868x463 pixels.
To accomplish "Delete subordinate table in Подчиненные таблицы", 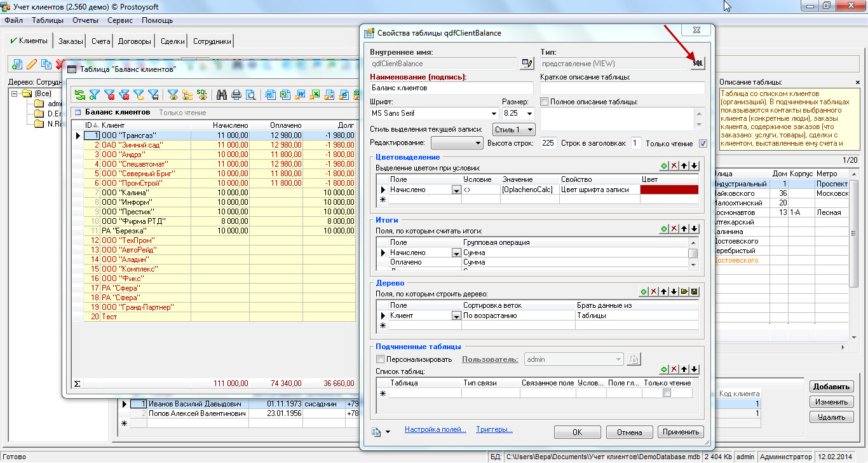I will tap(674, 369).
